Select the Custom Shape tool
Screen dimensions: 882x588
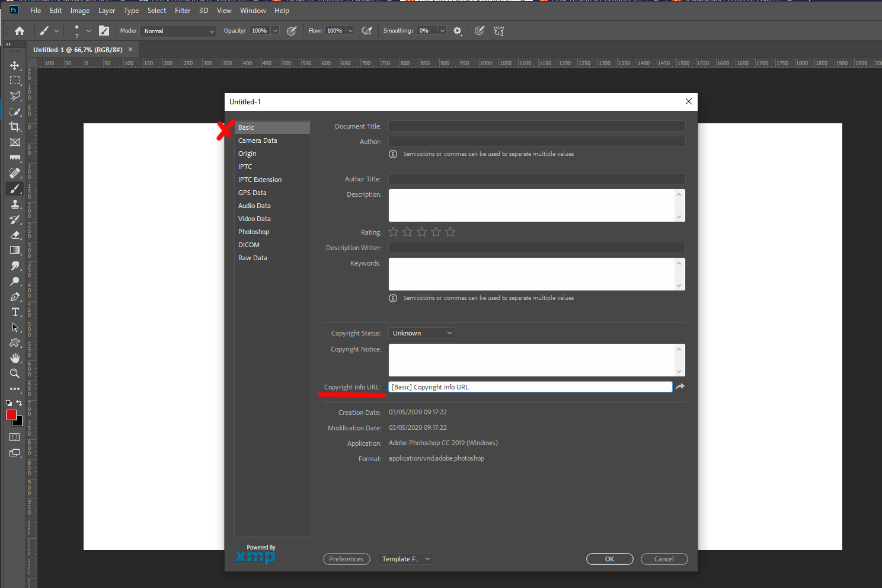[x=15, y=343]
